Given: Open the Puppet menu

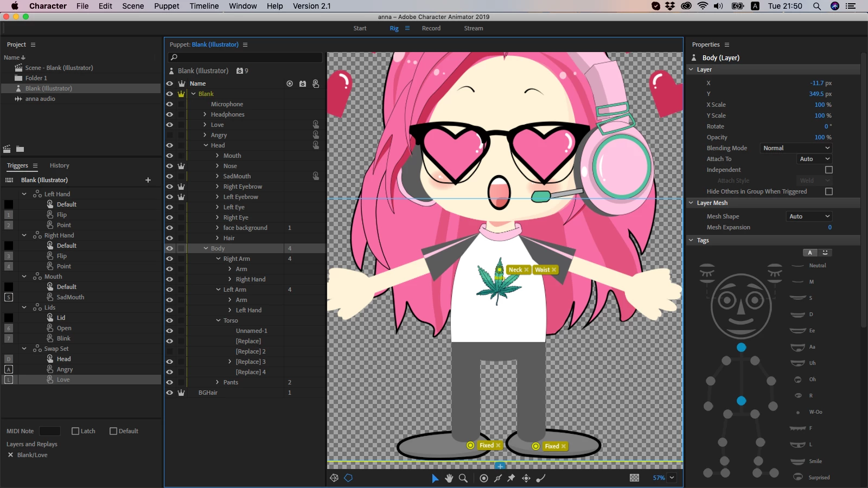Looking at the screenshot, I should [167, 6].
